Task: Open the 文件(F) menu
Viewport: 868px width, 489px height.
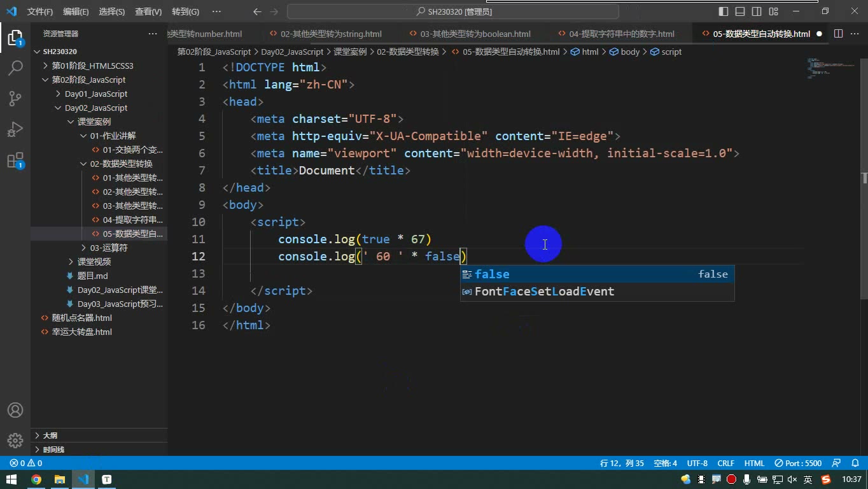Action: (x=40, y=11)
